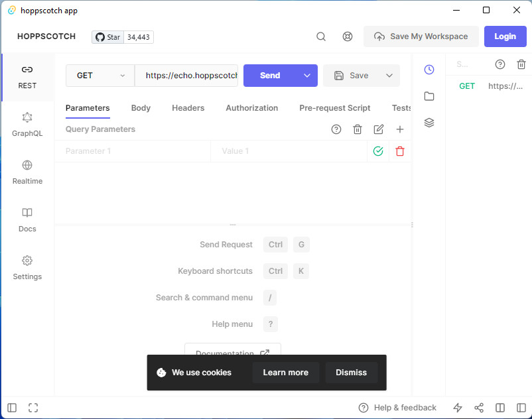Viewport: 532px width, 419px height.
Task: Open the Environments layers panel
Action: point(429,123)
